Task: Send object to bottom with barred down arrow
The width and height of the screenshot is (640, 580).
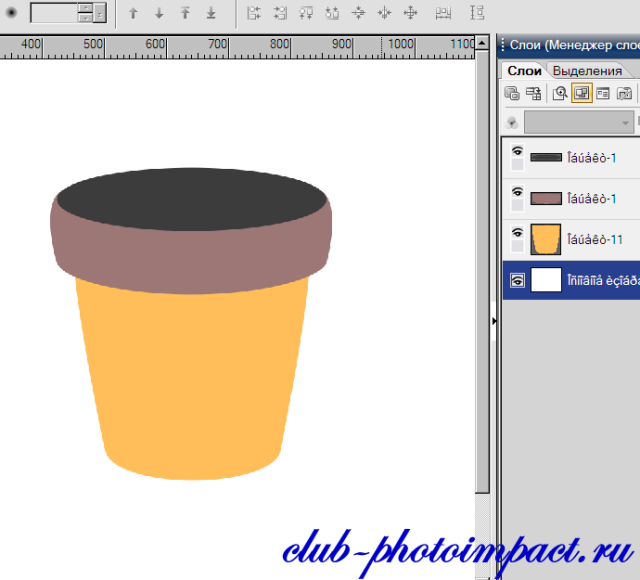Action: pyautogui.click(x=211, y=13)
